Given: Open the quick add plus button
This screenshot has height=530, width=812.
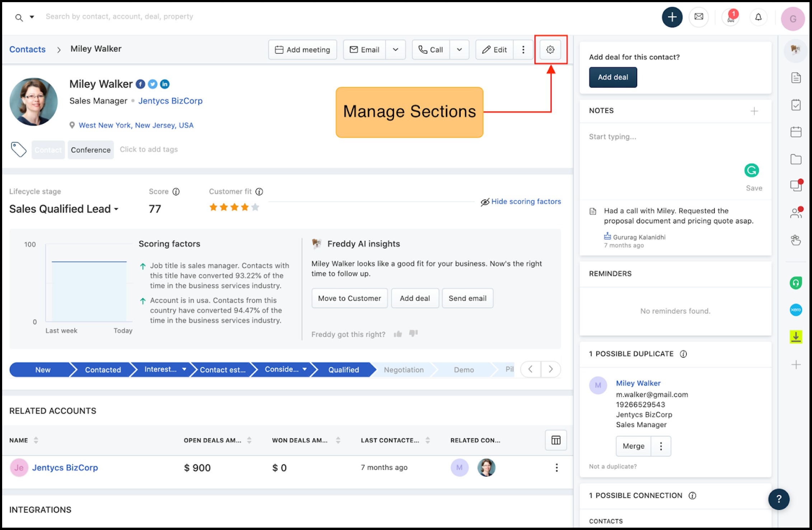Looking at the screenshot, I should 672,17.
